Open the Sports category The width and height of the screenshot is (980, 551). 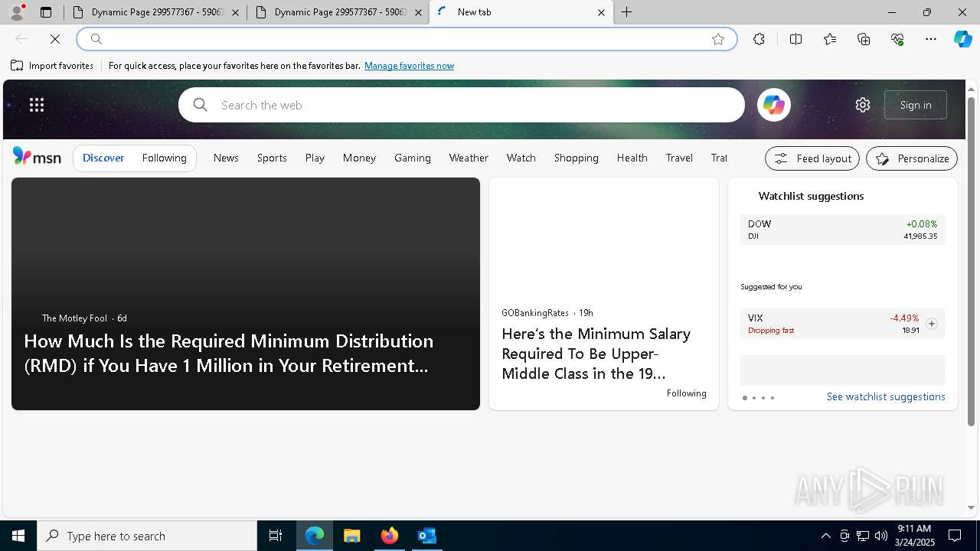pyautogui.click(x=272, y=158)
